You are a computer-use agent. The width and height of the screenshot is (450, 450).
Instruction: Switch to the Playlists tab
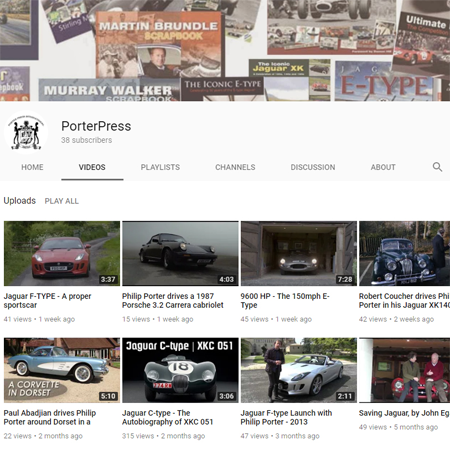click(160, 167)
